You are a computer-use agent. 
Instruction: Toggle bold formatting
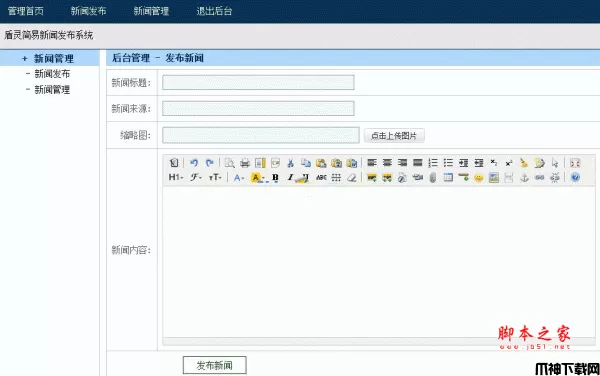pyautogui.click(x=275, y=177)
